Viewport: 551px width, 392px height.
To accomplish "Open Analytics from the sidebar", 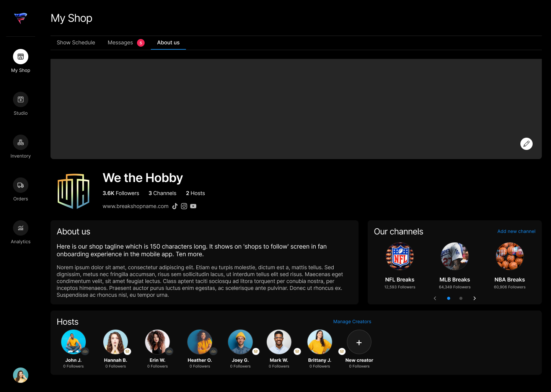I will pos(21,228).
